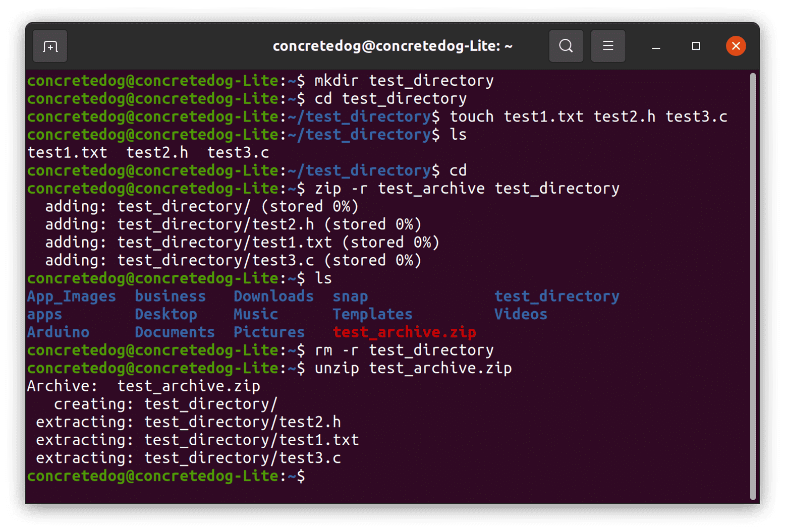Click the 'Archive: test_archive.zip' line
785x532 pixels.
tap(144, 386)
